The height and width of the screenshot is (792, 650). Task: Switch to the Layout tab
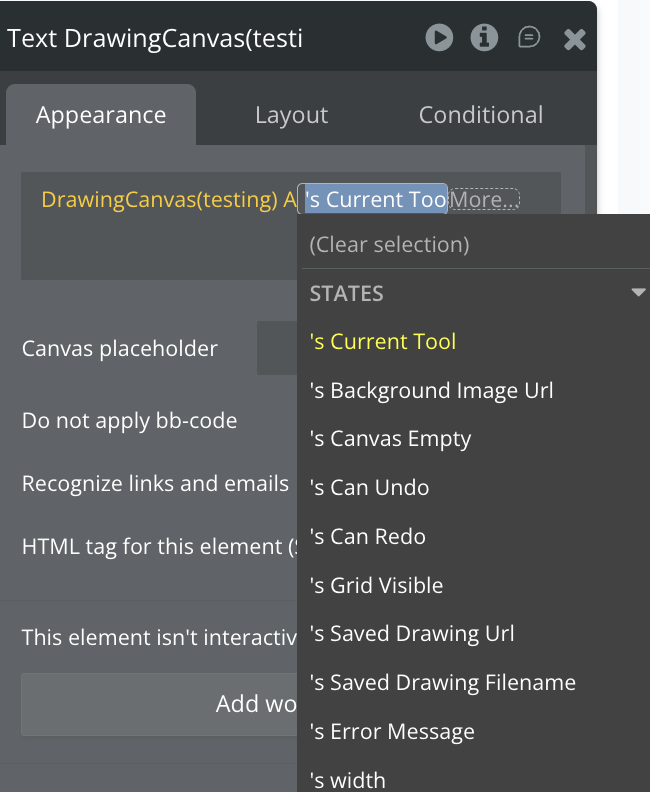tap(291, 115)
